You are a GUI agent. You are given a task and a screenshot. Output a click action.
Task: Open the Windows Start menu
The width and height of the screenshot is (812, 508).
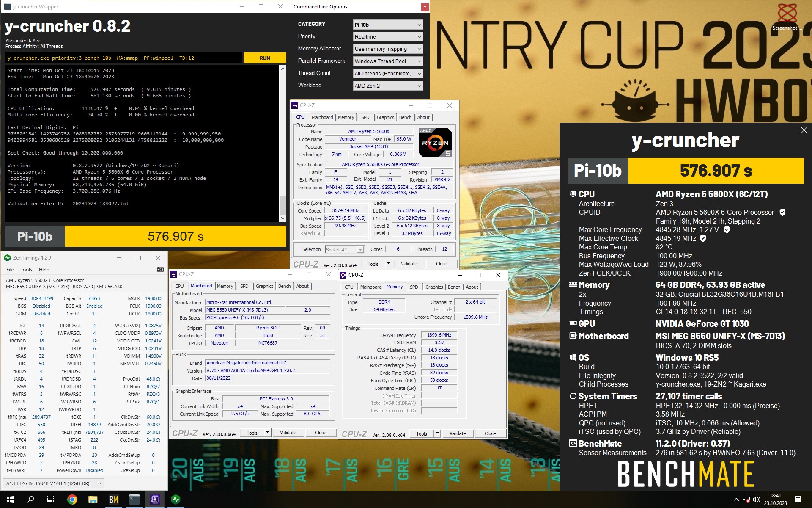click(x=10, y=500)
